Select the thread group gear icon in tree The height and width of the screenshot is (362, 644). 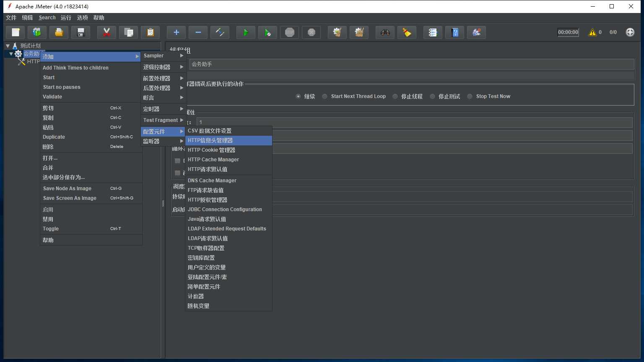coord(18,54)
